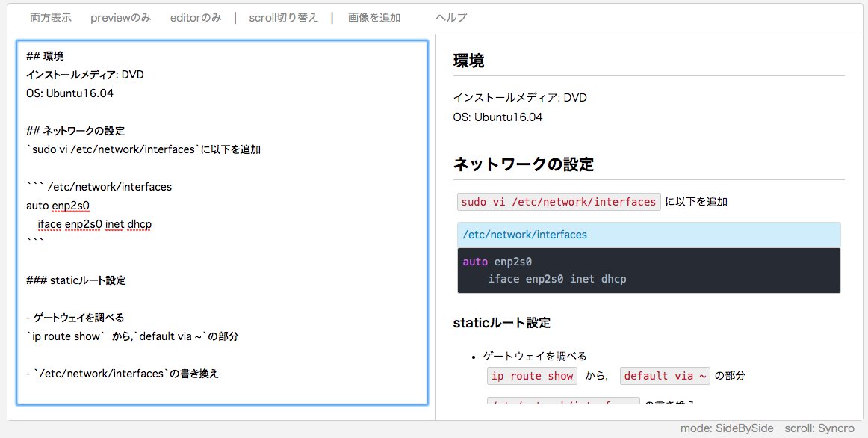Click ネットワークの設定 heading in preview
868x438 pixels.
click(523, 164)
